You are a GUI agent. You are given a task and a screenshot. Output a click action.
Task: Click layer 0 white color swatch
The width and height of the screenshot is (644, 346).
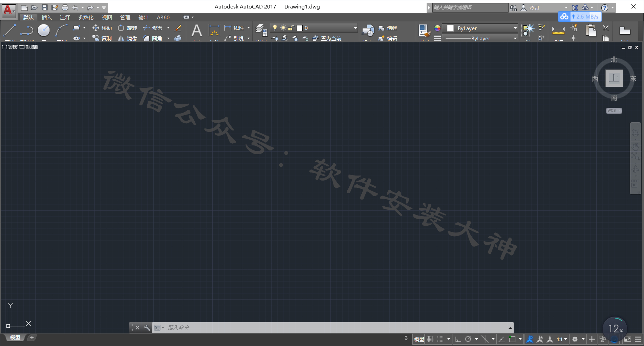coord(300,28)
